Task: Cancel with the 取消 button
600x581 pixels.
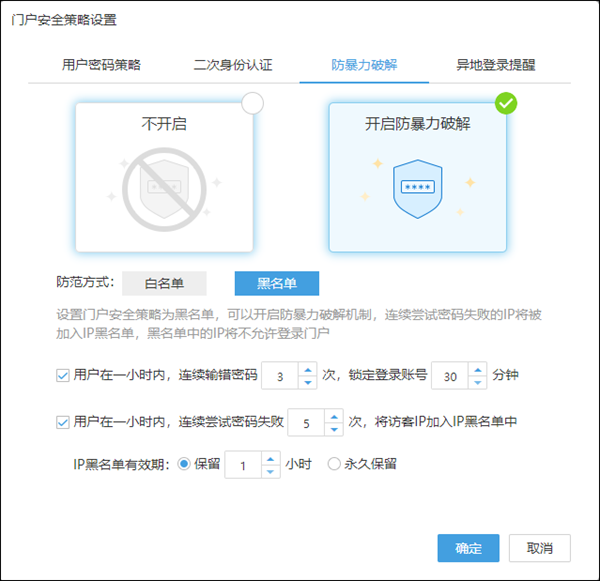Action: coord(539,548)
